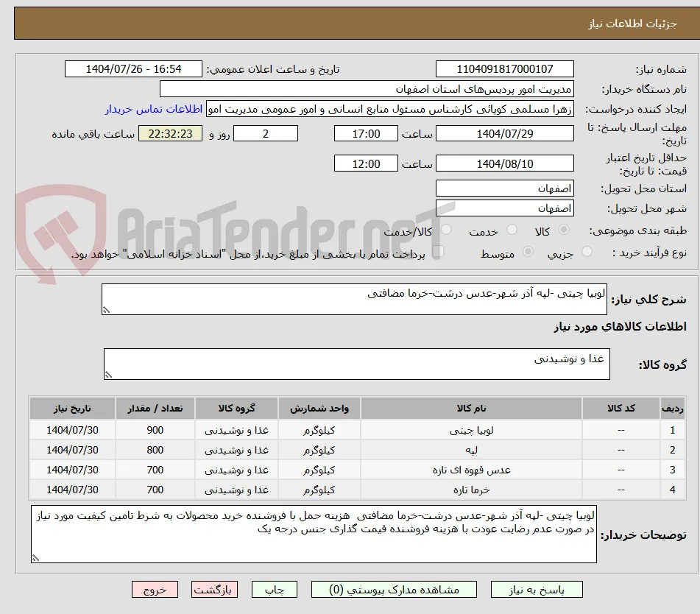700x614 pixels.
Task: Click the 'تعداد / مقدار' column header
Action: (x=155, y=408)
